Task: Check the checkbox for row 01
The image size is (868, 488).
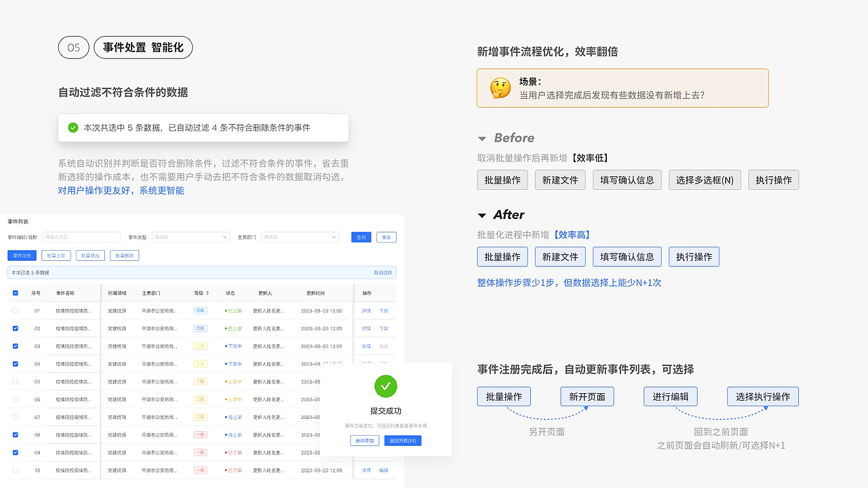Action: (16, 310)
